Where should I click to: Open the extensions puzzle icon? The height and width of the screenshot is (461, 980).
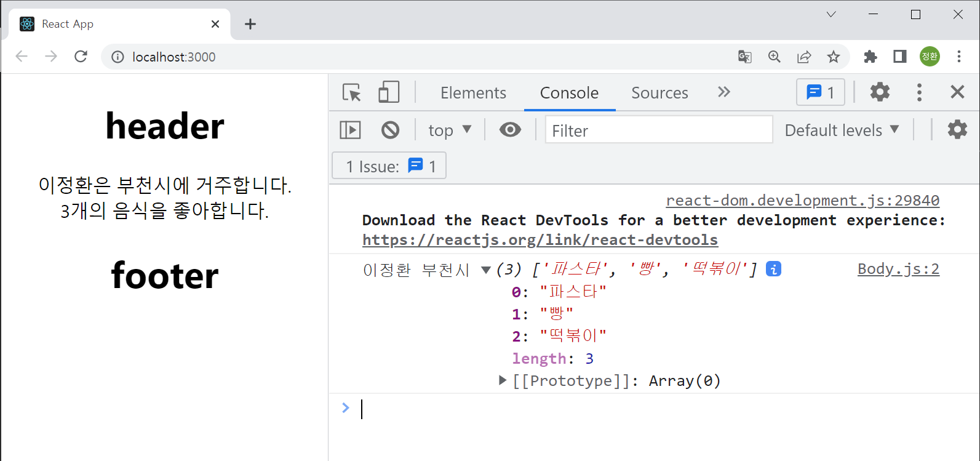(x=870, y=57)
